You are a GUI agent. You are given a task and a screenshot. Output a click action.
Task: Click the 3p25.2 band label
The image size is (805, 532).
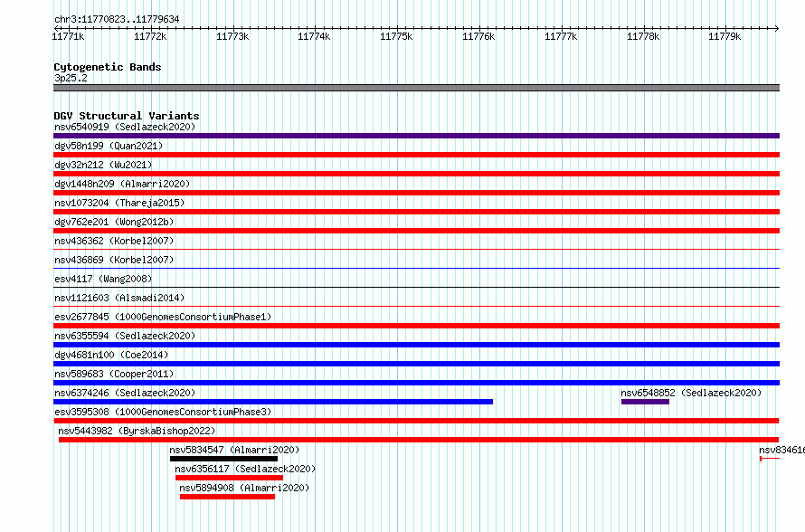(x=71, y=78)
